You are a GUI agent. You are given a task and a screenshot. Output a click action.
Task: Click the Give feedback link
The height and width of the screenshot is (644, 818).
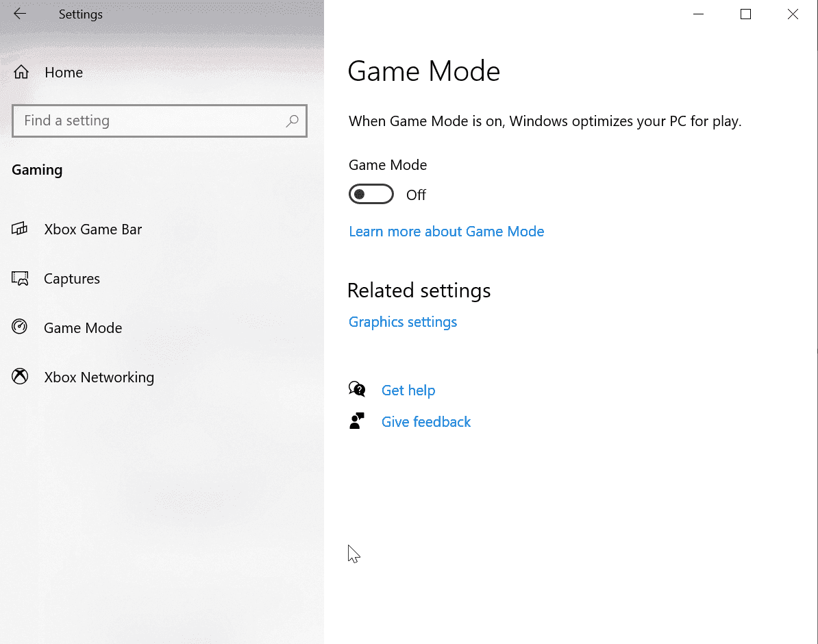[x=426, y=422]
